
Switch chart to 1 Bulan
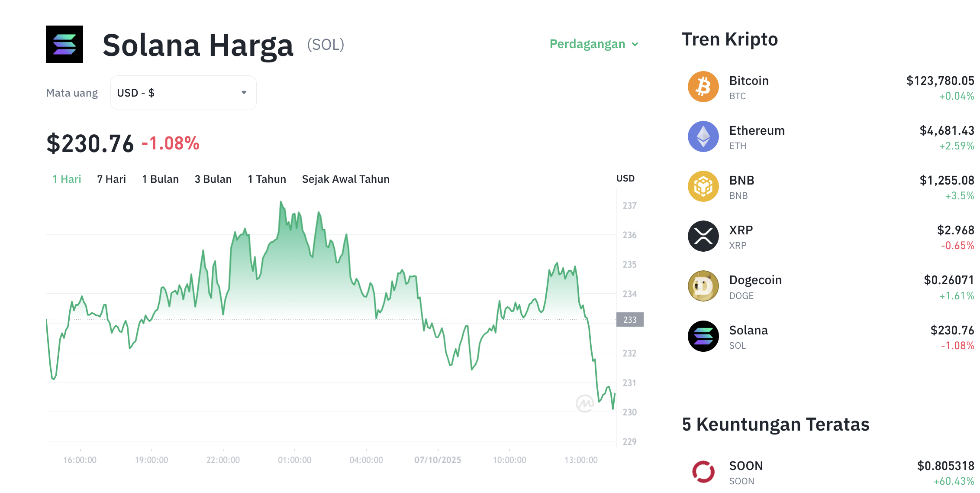click(x=160, y=179)
